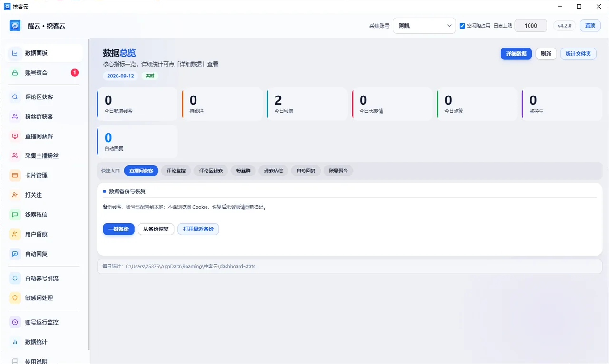Choose the 粉丝群 quick-entry tab

point(244,171)
